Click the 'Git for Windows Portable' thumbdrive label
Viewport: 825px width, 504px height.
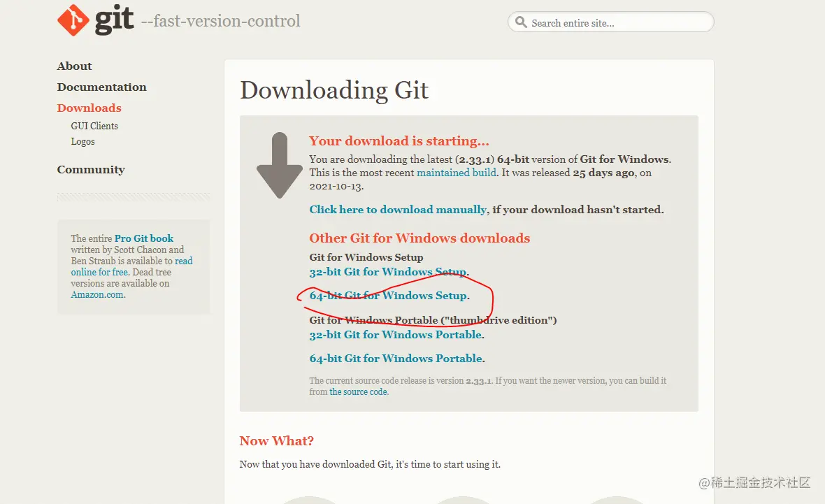point(433,320)
